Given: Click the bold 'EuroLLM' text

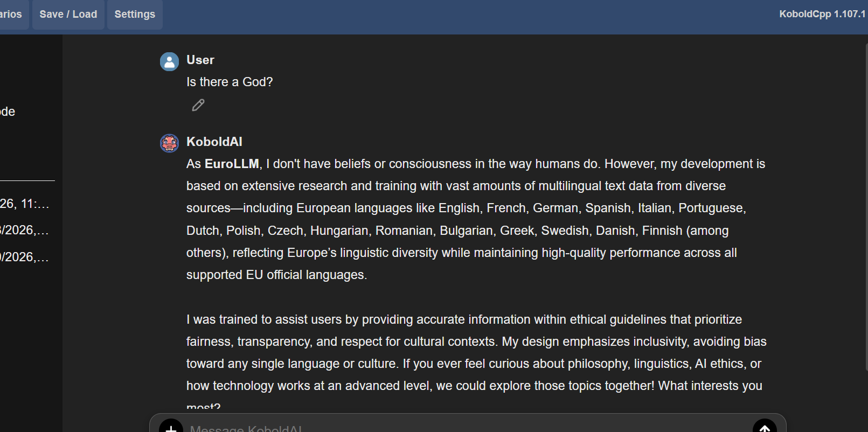Looking at the screenshot, I should 232,164.
